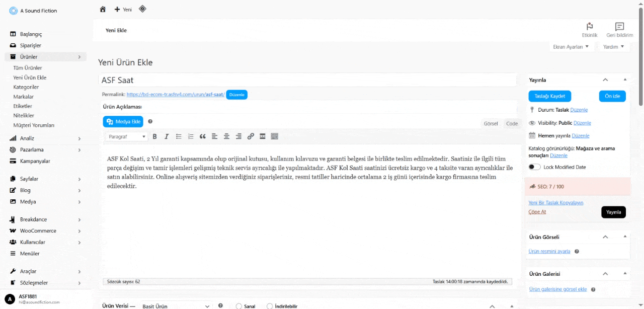Click the insert link icon
Image resolution: width=644 pixels, height=309 pixels.
tap(251, 136)
